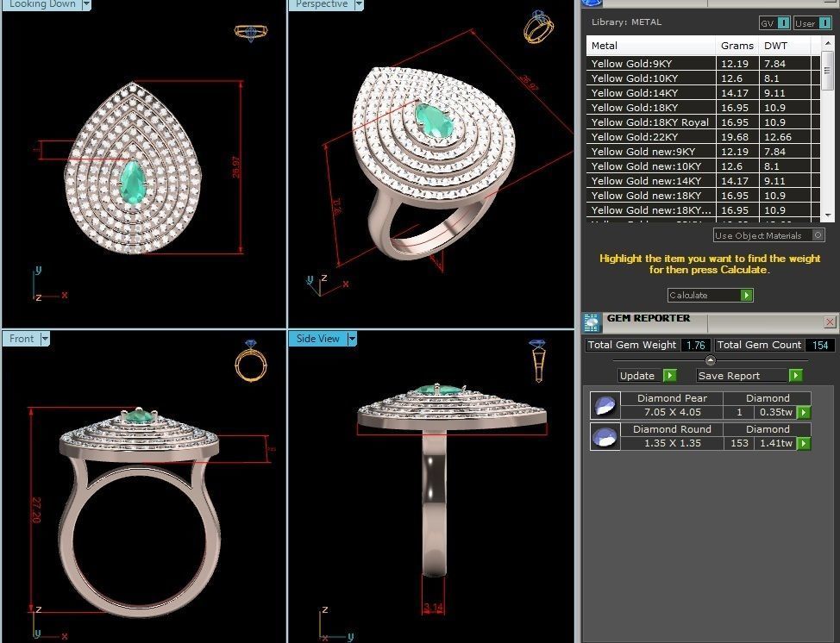Click the 19.68 grams cell
The image size is (840, 643).
[737, 137]
